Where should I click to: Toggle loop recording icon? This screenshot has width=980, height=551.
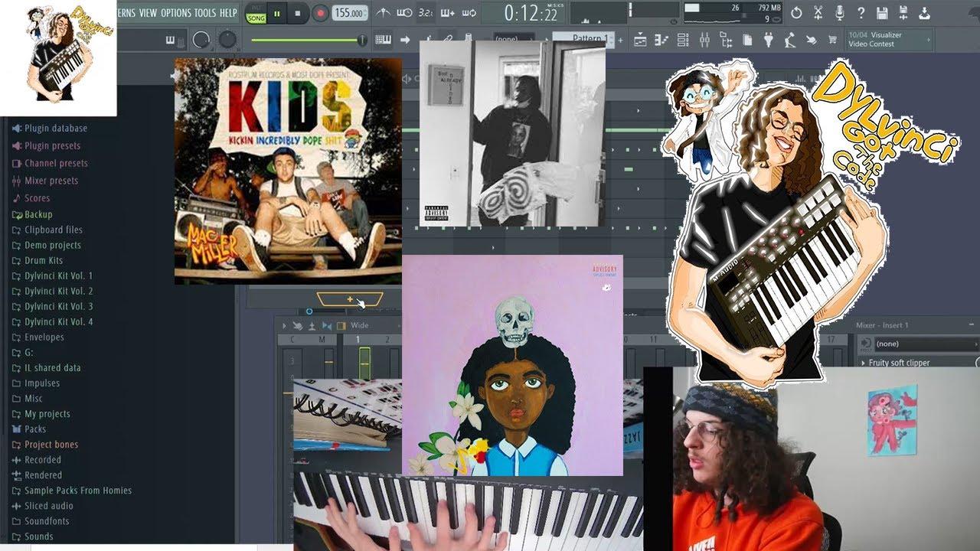point(469,13)
